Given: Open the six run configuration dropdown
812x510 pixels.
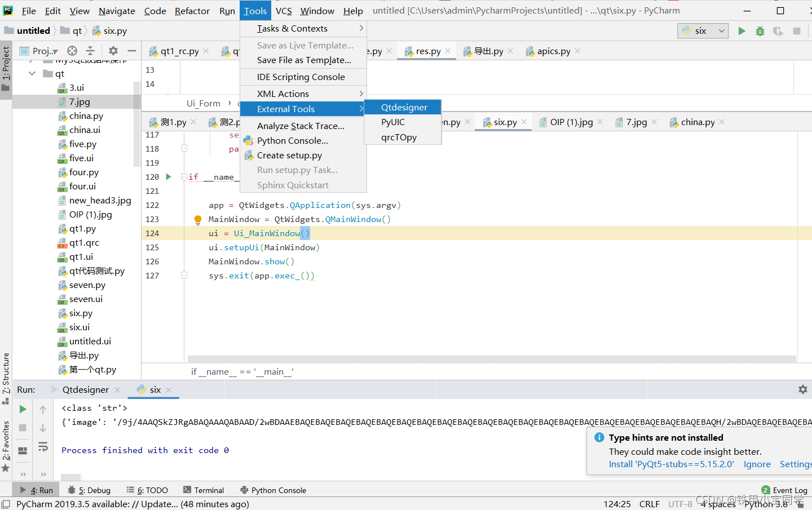Looking at the screenshot, I should click(703, 31).
